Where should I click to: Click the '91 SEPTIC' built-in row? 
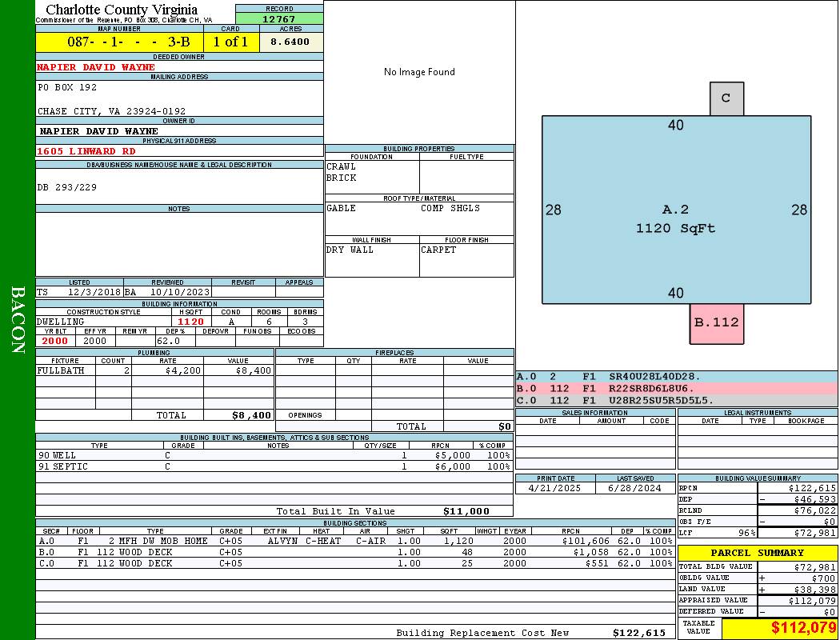coord(274,466)
